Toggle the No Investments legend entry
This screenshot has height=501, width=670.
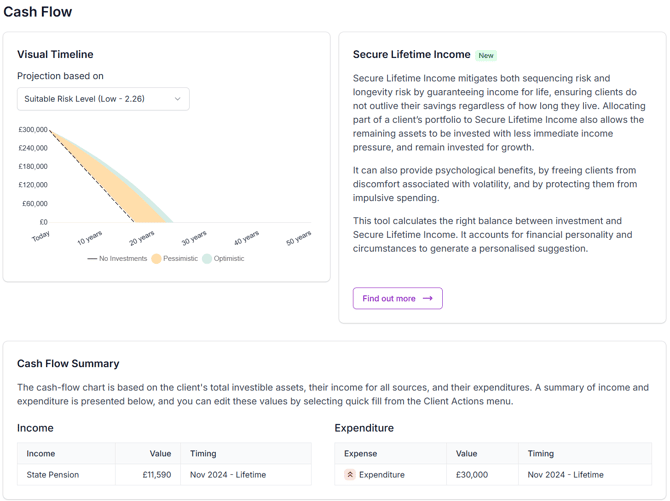pyautogui.click(x=117, y=259)
